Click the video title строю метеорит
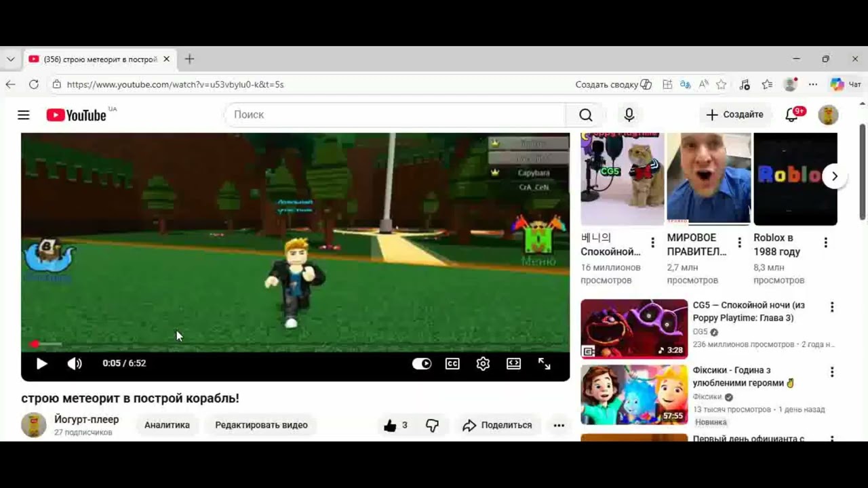The width and height of the screenshot is (868, 488). tap(130, 399)
